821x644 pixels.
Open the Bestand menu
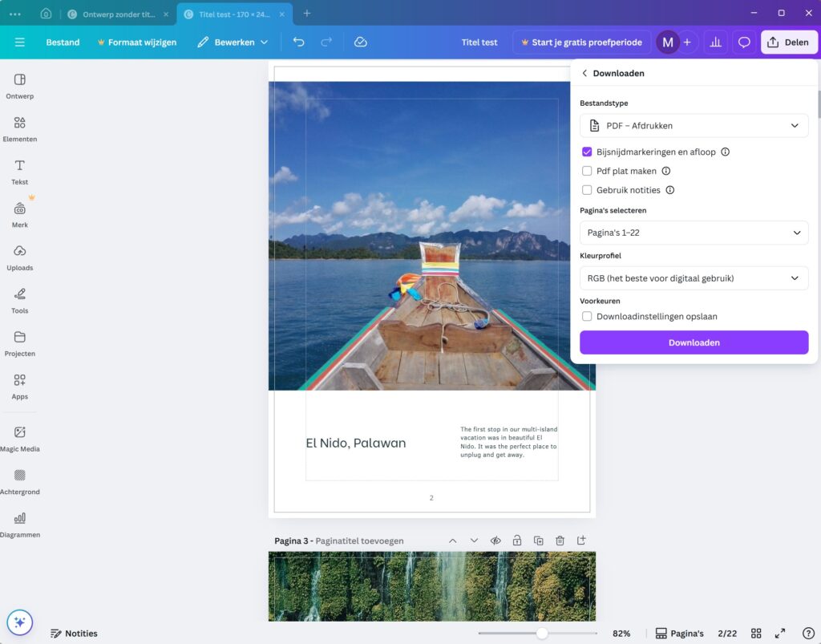click(63, 43)
